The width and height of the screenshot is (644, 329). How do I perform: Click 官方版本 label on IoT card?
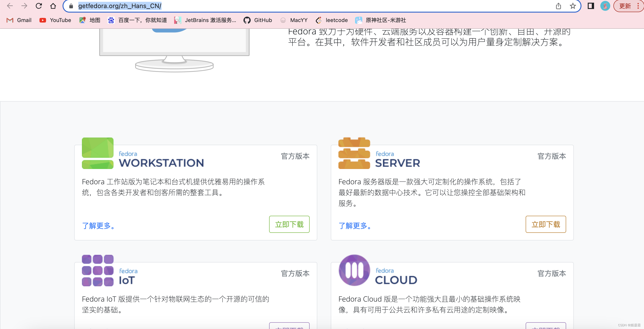click(295, 273)
